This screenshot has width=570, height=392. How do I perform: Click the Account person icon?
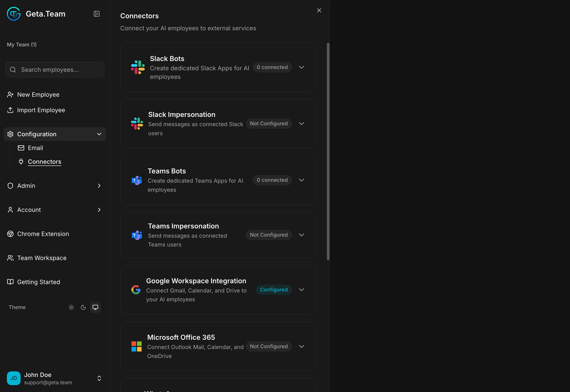pyautogui.click(x=10, y=210)
